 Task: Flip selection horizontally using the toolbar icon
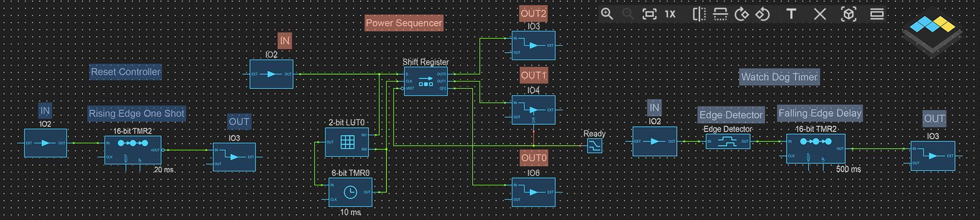(699, 14)
